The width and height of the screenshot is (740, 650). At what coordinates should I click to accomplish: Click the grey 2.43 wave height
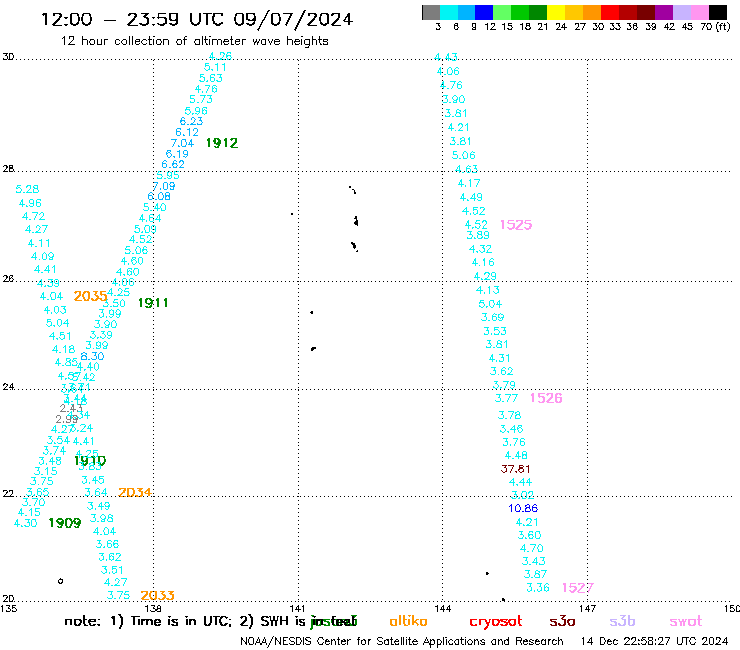[71, 408]
